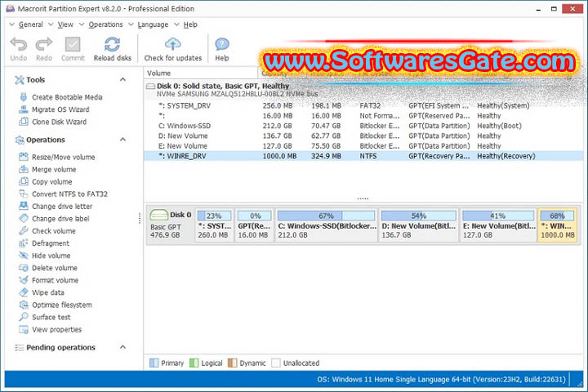The width and height of the screenshot is (588, 392).
Task: Select the C: Windows-SSD row
Action: click(363, 126)
